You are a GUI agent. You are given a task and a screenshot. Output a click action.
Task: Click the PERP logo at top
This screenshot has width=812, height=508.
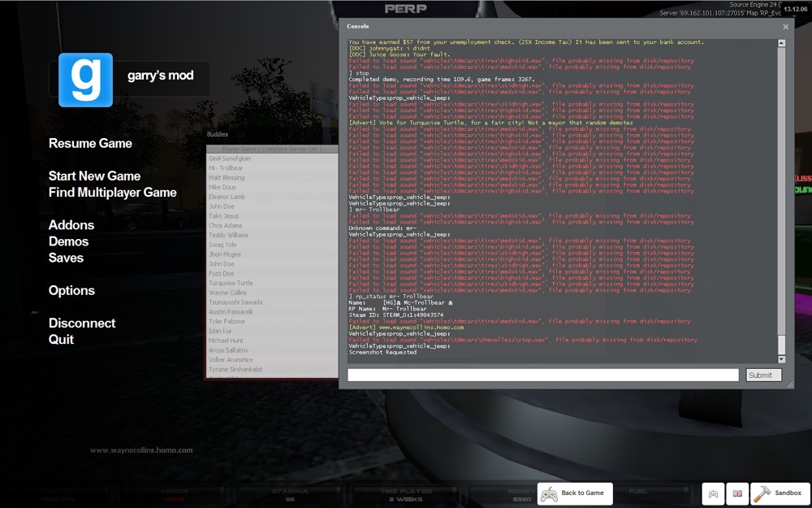pyautogui.click(x=405, y=8)
